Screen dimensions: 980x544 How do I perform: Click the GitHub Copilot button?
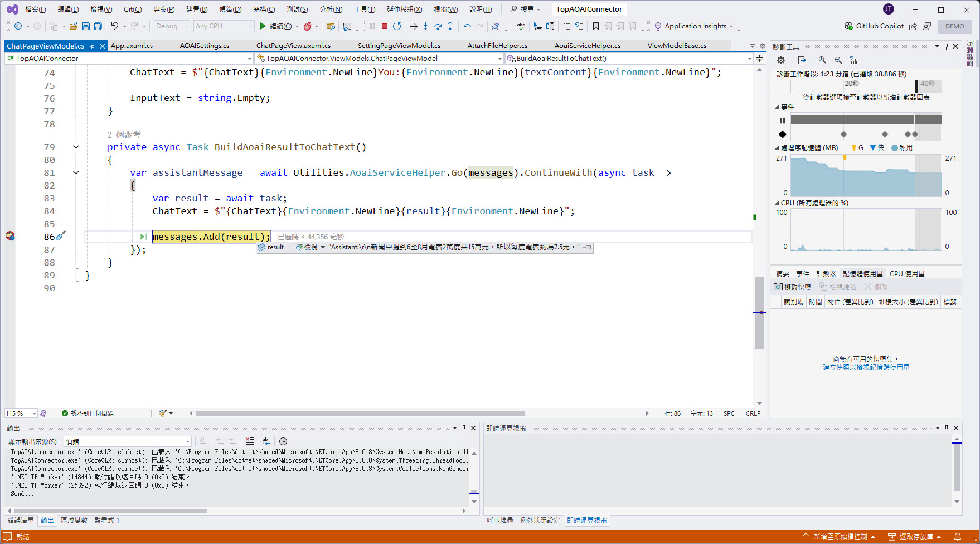click(x=874, y=26)
